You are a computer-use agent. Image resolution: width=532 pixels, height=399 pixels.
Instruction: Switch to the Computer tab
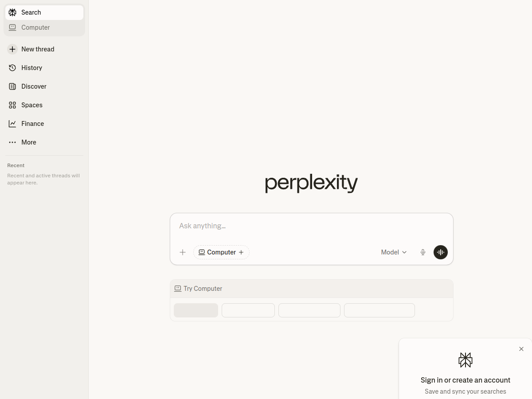point(35,27)
